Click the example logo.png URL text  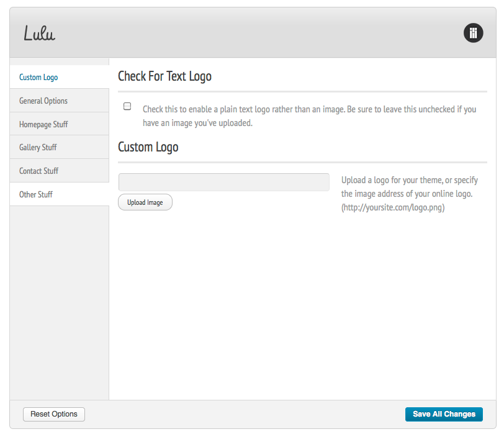click(393, 207)
